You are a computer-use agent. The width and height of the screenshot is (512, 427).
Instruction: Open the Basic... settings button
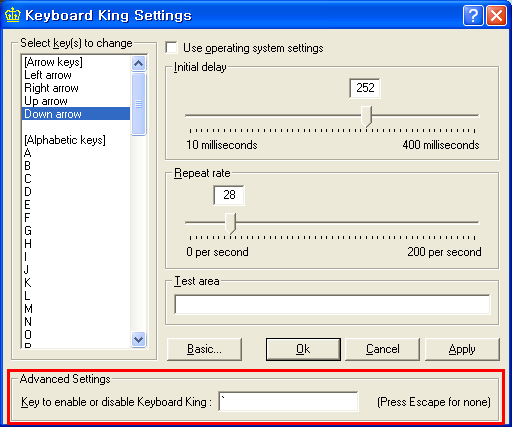[x=204, y=349]
